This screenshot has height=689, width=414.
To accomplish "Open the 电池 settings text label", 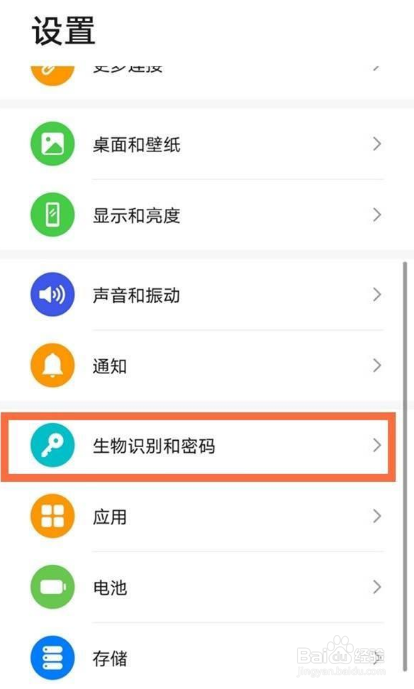I will pyautogui.click(x=110, y=587).
